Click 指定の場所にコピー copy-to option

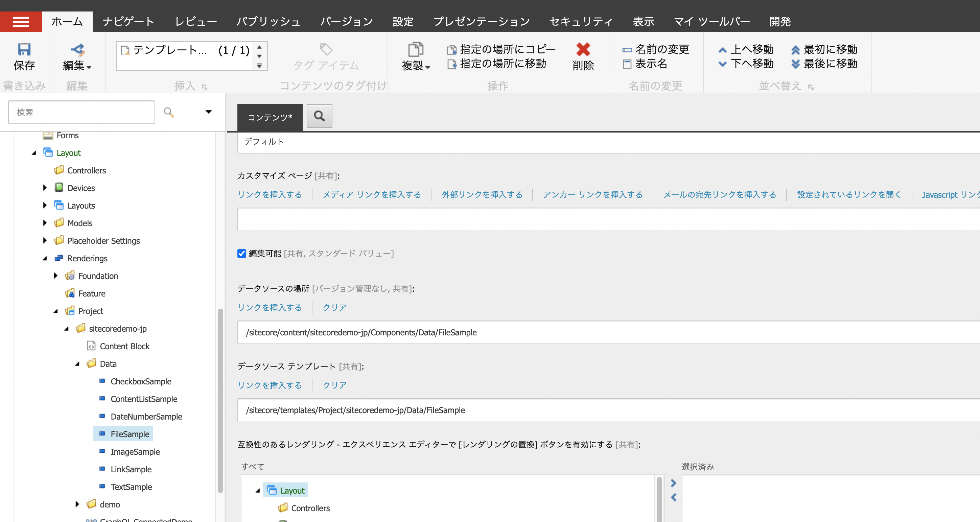click(501, 49)
